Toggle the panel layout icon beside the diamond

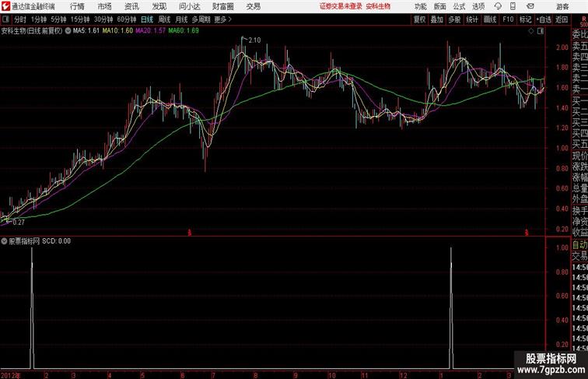click(x=541, y=31)
